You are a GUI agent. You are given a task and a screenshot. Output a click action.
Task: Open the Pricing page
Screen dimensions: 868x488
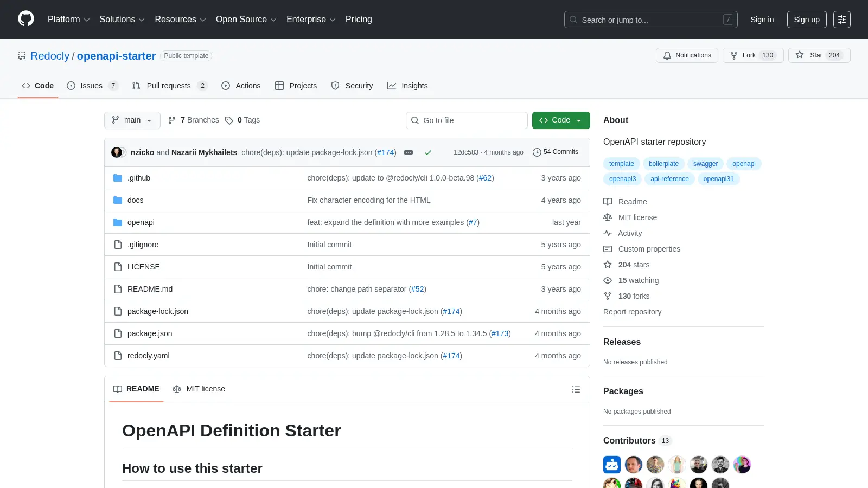click(359, 20)
